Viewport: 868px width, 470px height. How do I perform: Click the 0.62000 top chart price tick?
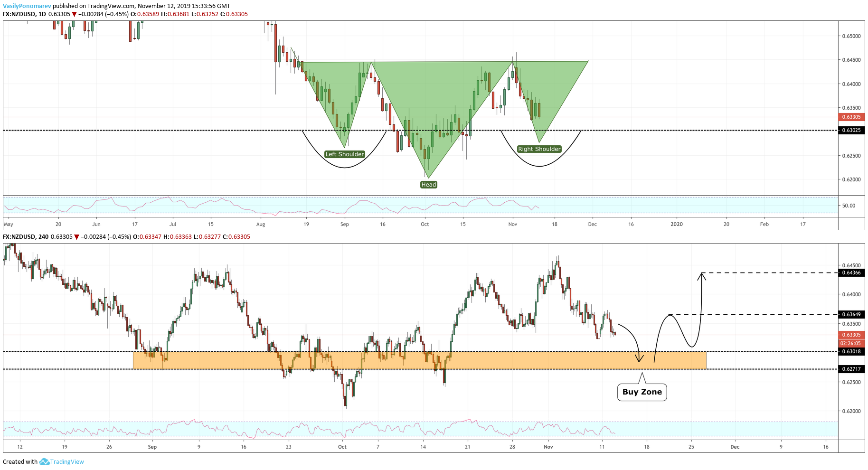[851, 179]
